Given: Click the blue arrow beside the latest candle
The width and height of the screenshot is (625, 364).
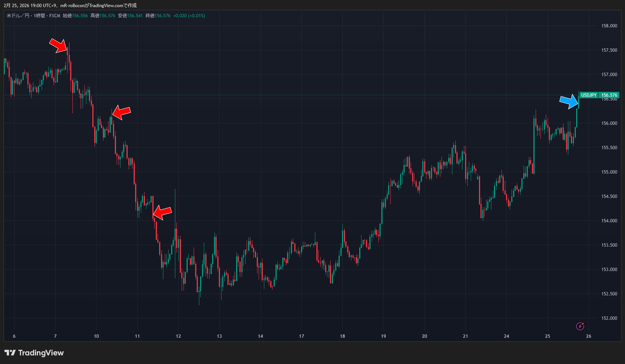Looking at the screenshot, I should point(569,101).
